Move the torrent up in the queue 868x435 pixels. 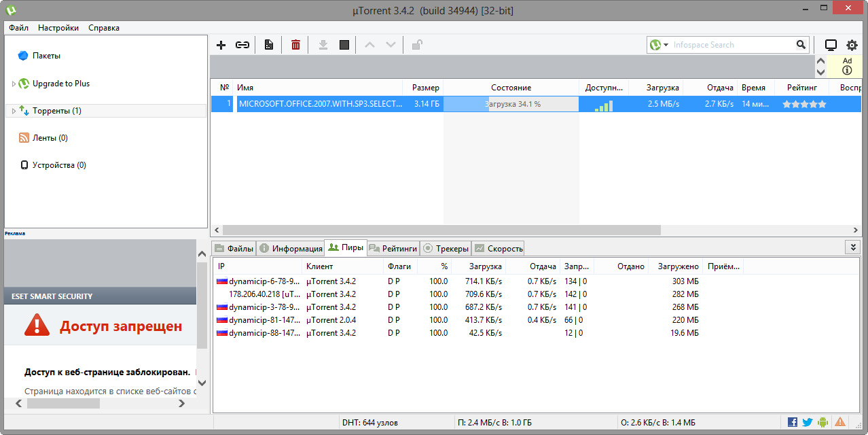pos(369,45)
